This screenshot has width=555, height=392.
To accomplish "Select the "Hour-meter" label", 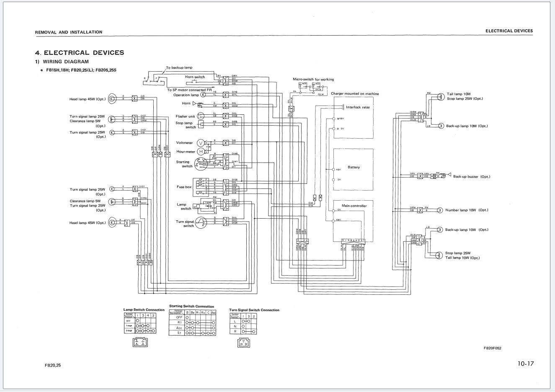I will click(186, 152).
